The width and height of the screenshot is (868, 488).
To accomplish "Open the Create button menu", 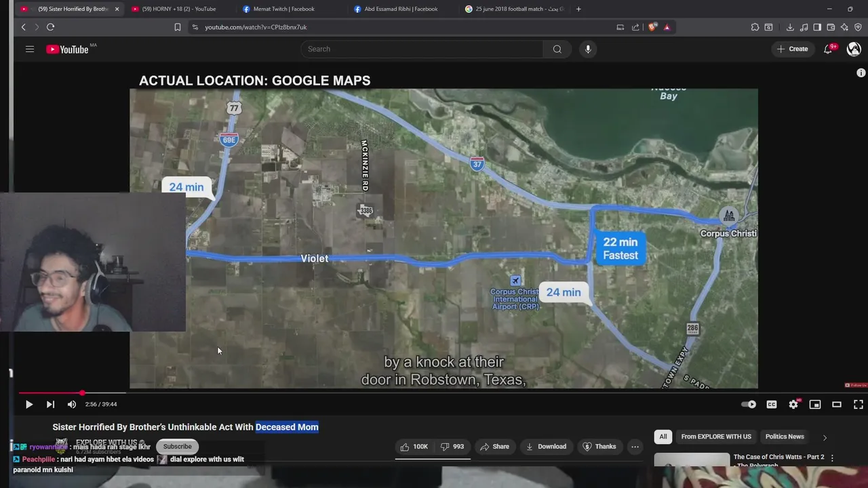I will pyautogui.click(x=793, y=49).
